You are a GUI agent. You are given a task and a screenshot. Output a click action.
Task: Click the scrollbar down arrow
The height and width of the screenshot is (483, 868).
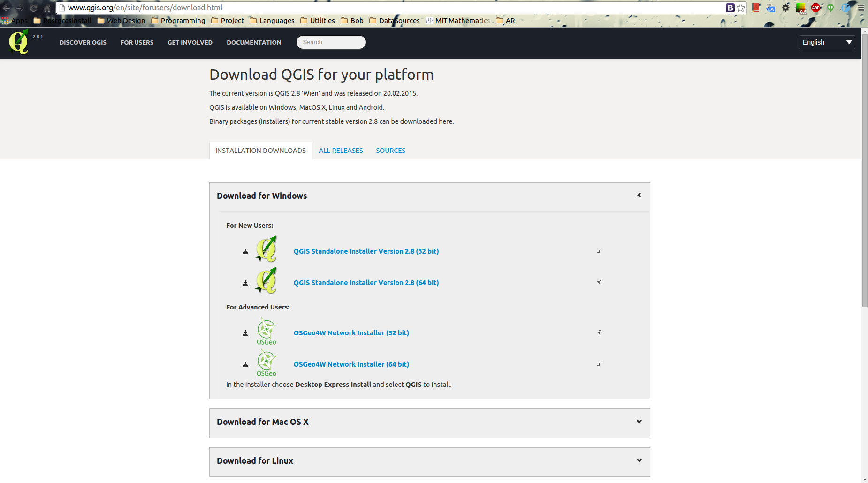[865, 480]
